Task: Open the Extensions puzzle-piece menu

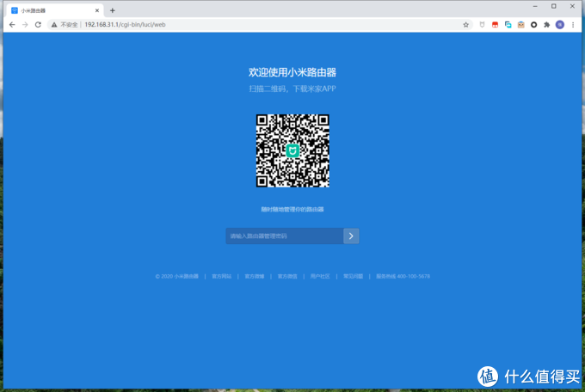Action: [x=546, y=25]
